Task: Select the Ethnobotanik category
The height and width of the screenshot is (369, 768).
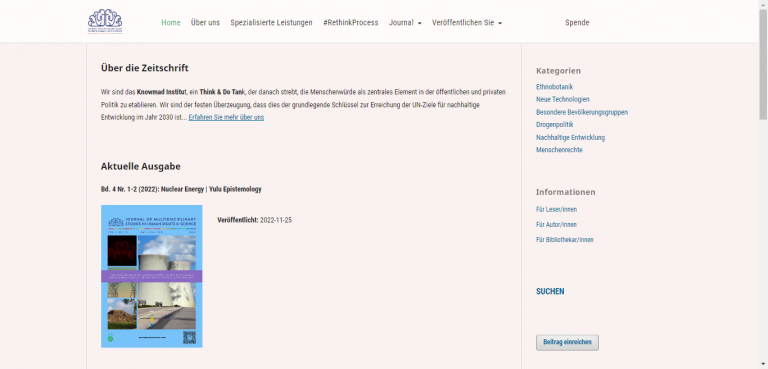Action: 554,87
